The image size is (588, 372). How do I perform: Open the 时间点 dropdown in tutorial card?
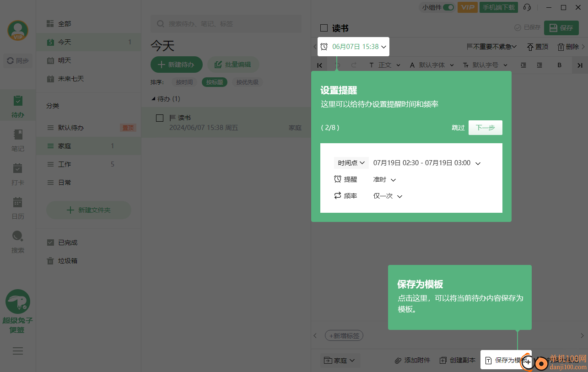pyautogui.click(x=351, y=163)
